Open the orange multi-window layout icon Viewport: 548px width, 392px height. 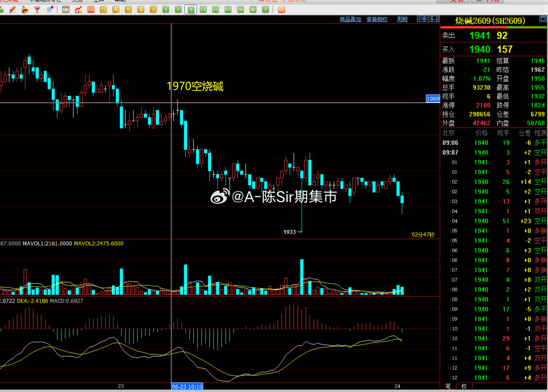(281, 9)
